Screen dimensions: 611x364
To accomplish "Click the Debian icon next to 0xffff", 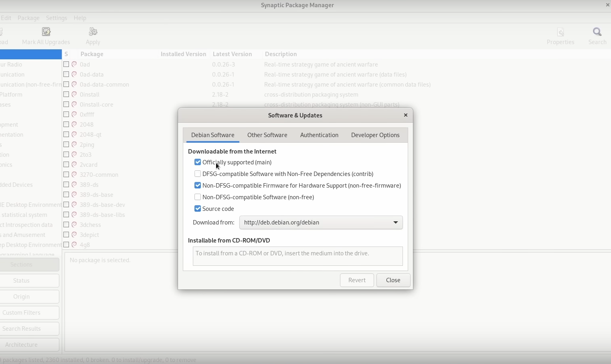I will [x=74, y=114].
